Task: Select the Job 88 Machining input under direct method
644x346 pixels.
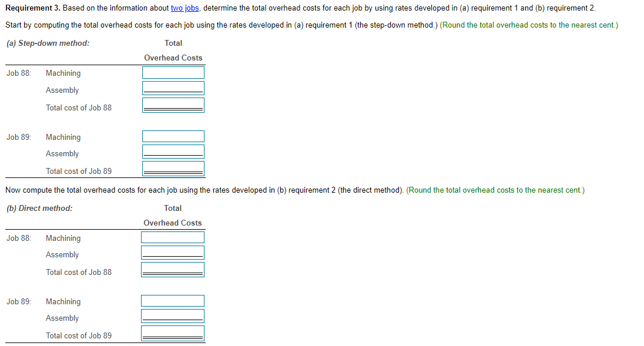Action: tap(172, 237)
